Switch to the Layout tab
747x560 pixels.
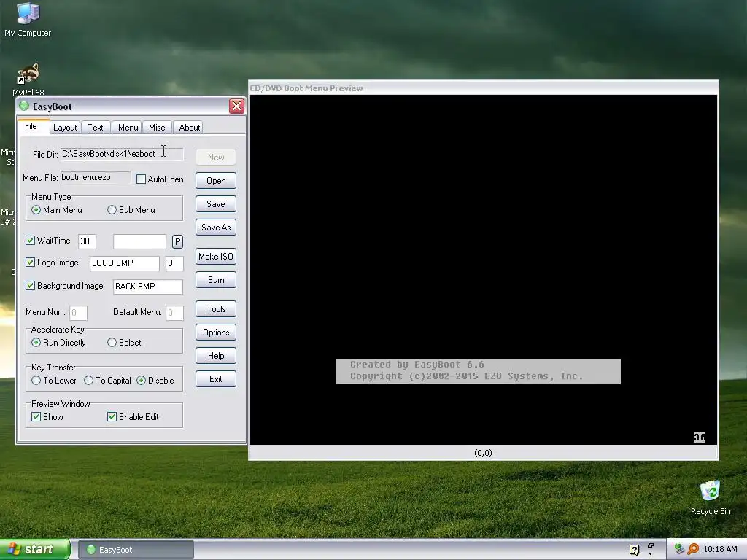65,128
